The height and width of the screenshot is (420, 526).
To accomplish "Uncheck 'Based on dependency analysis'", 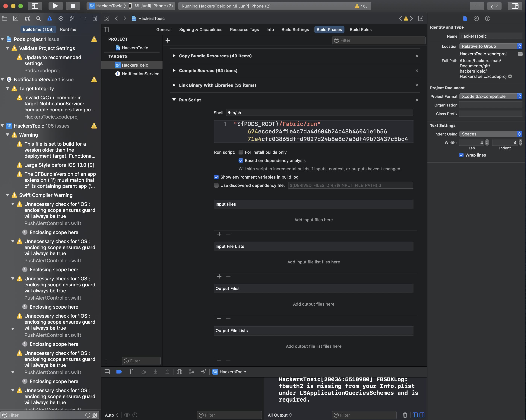I will 241,161.
